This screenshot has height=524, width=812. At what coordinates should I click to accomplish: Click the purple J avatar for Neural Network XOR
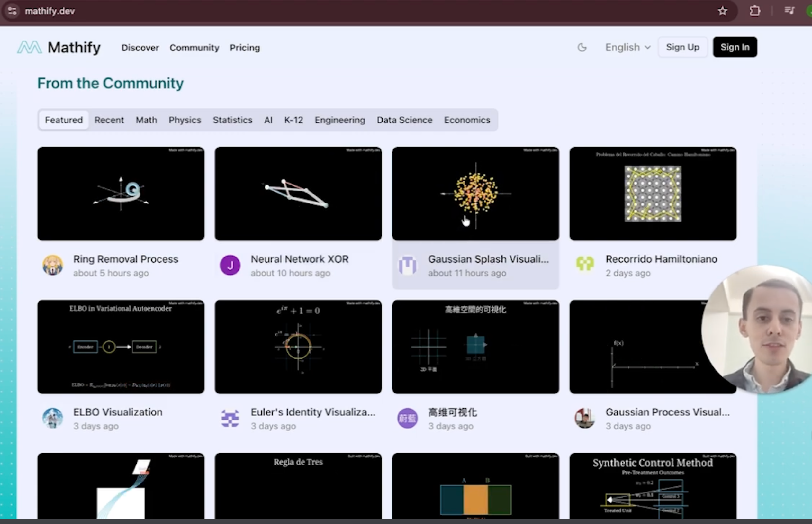coord(230,266)
